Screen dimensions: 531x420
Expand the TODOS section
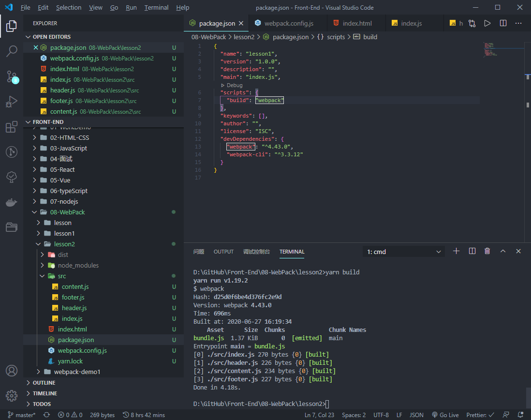coord(103,404)
